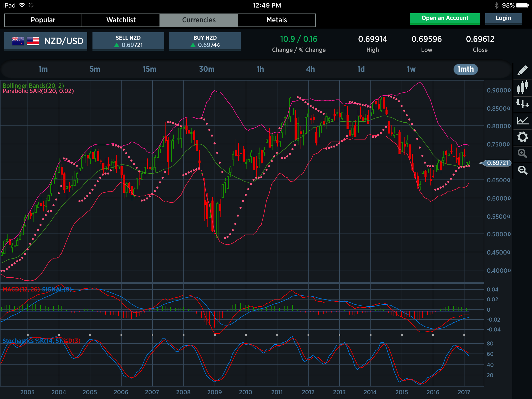Screen dimensions: 532x399
Task: Tap the Close value 0.69612
Action: 480,39
